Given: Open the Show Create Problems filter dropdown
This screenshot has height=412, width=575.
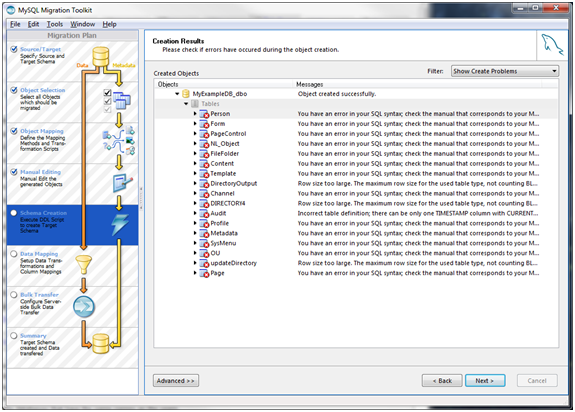Looking at the screenshot, I should (505, 71).
